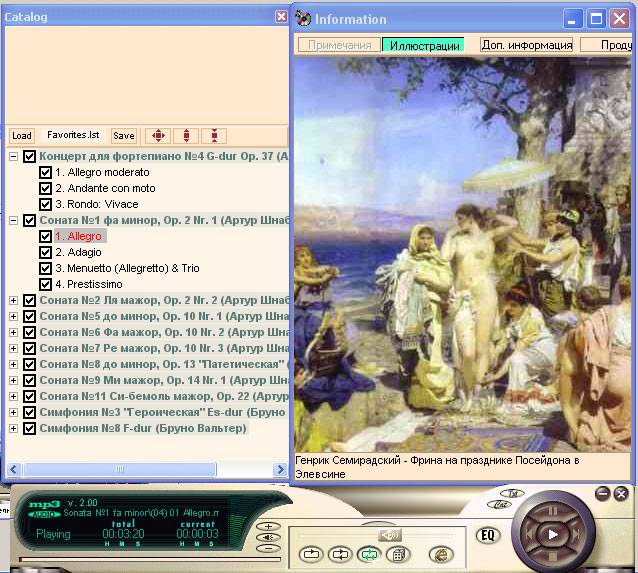Close the Catalog panel with its X icon
This screenshot has height=573, width=638.
pyautogui.click(x=281, y=16)
